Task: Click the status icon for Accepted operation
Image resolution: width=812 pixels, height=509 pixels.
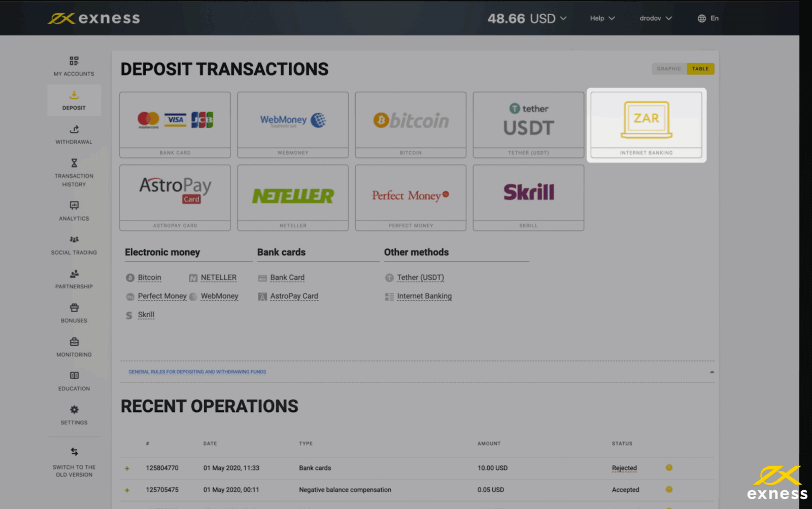Action: coord(669,489)
